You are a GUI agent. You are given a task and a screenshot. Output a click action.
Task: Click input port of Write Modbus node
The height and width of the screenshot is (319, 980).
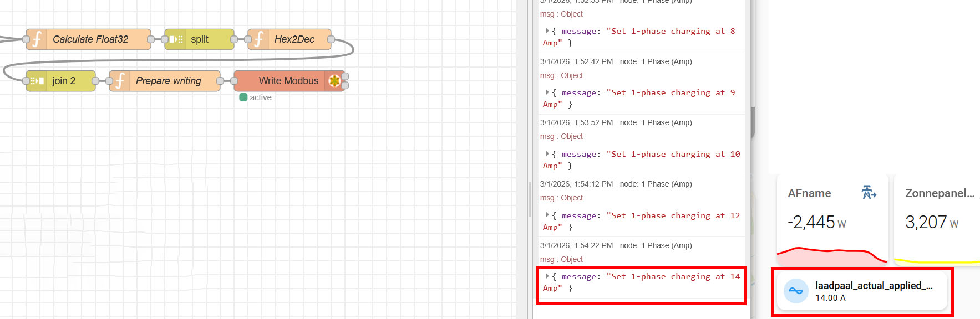click(234, 81)
